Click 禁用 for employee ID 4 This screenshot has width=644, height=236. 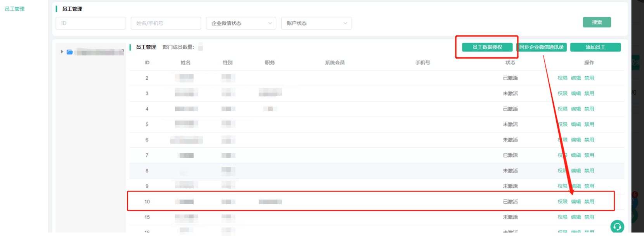589,109
